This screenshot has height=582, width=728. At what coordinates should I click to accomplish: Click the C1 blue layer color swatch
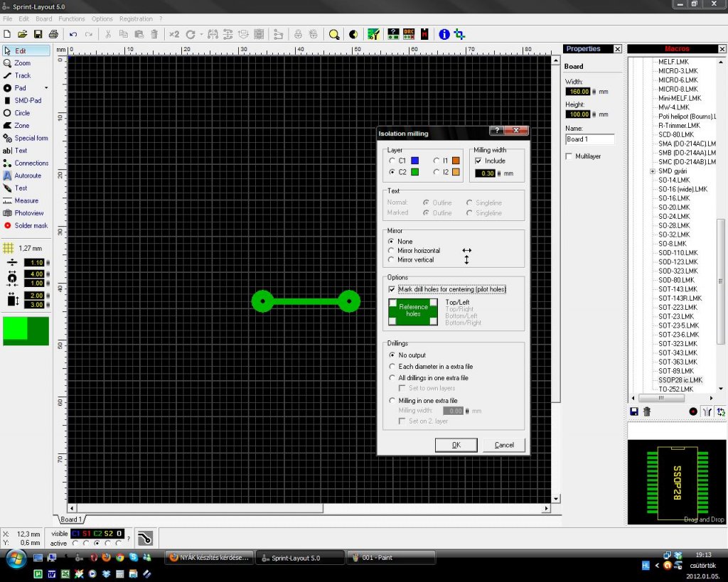(414, 161)
